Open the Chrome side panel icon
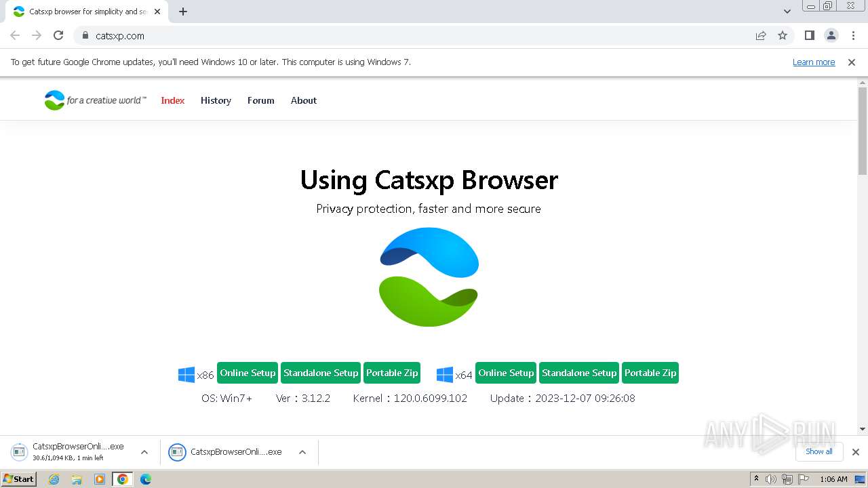The height and width of the screenshot is (488, 868). (809, 35)
